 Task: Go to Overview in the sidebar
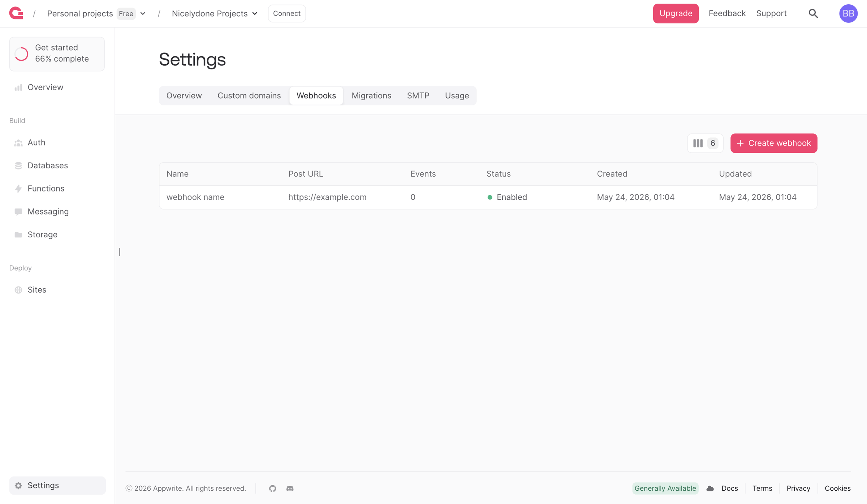click(x=57, y=87)
